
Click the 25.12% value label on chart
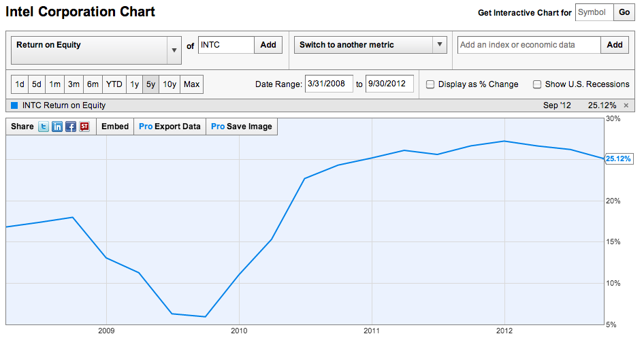pyautogui.click(x=619, y=159)
